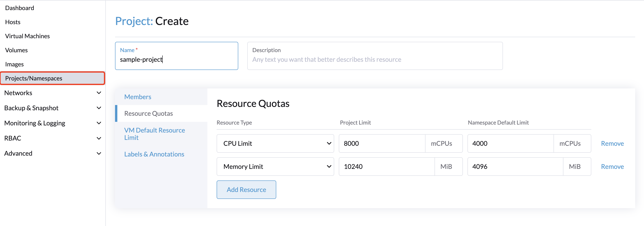The width and height of the screenshot is (644, 226).
Task: Open Images in the sidebar
Action: point(14,64)
